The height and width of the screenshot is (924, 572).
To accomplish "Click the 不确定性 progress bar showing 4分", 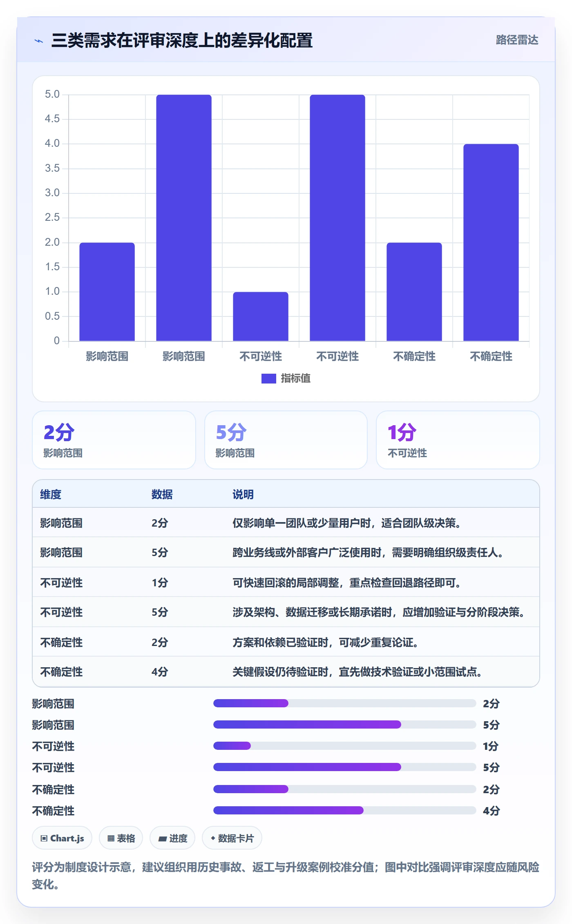I will tap(345, 810).
